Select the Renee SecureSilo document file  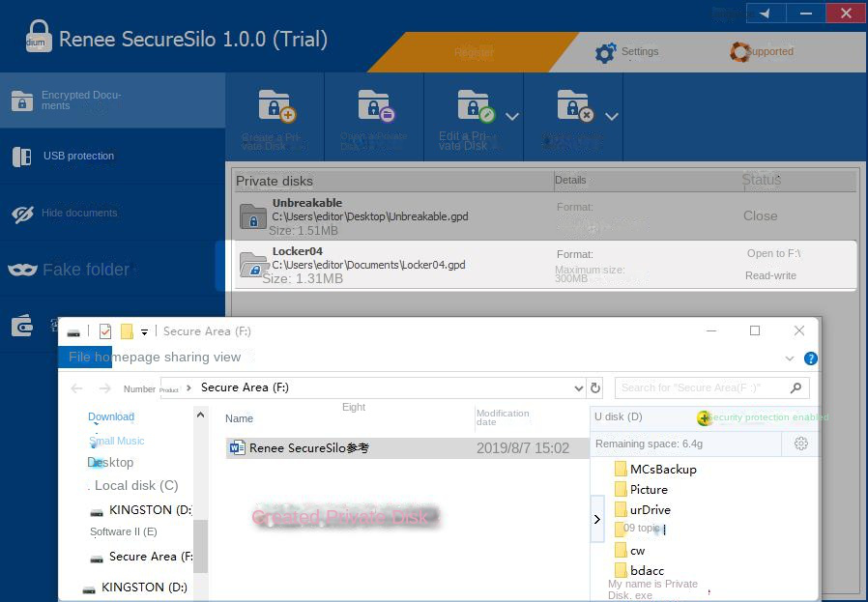pyautogui.click(x=309, y=448)
